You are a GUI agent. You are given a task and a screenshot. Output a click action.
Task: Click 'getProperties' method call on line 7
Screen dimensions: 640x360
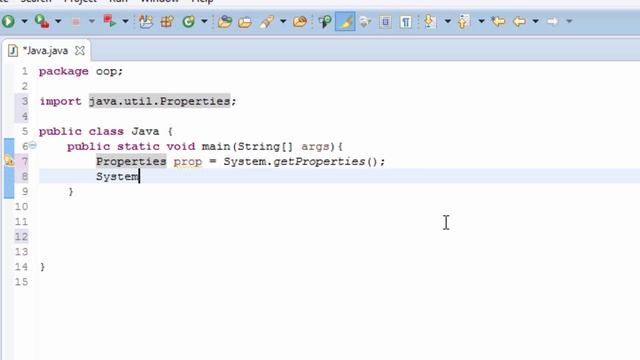[319, 162]
